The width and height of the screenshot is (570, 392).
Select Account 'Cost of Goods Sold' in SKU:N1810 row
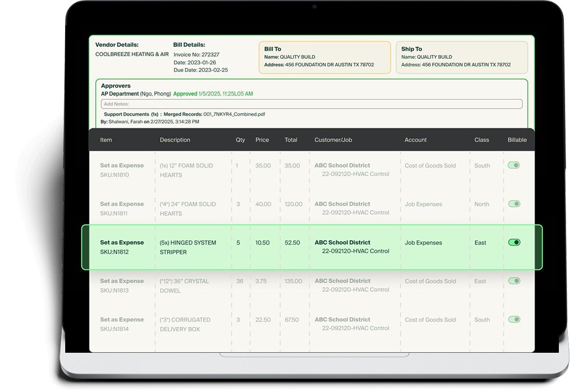pyautogui.click(x=431, y=166)
